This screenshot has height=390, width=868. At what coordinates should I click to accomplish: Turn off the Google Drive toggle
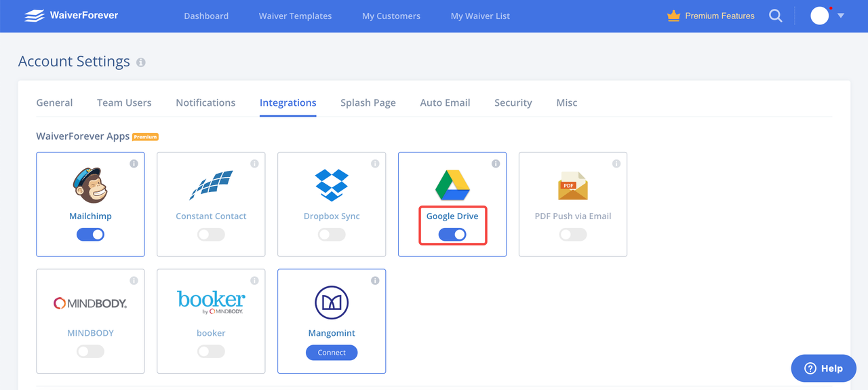click(452, 235)
